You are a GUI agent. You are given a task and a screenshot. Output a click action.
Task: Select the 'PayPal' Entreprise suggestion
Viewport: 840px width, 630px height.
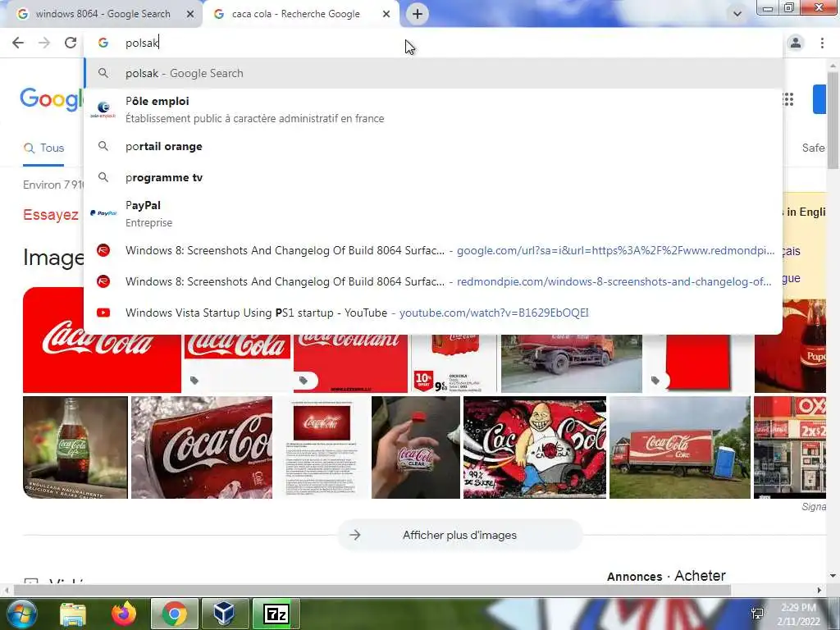tap(433, 213)
